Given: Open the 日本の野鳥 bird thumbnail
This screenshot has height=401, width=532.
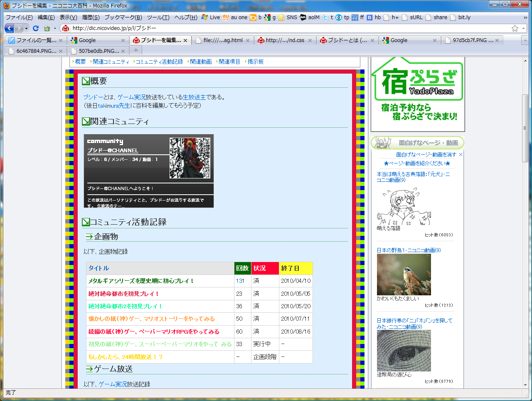Looking at the screenshot, I should tap(404, 275).
